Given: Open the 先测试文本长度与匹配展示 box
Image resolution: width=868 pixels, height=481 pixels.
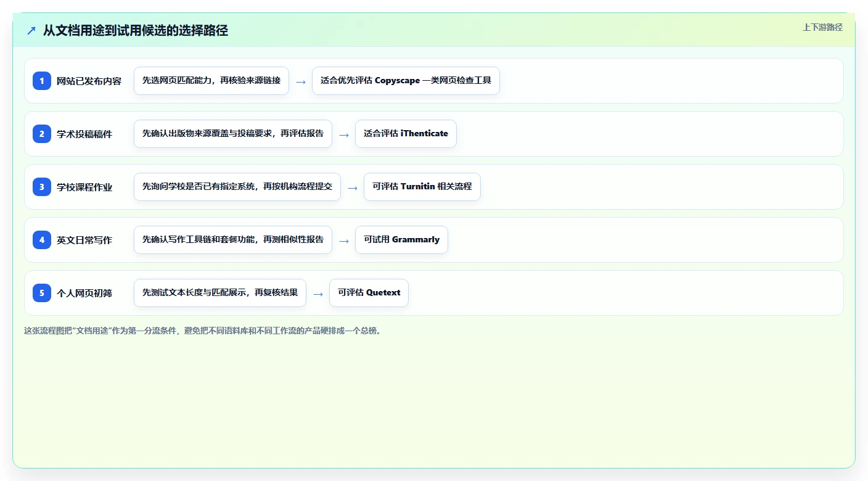Looking at the screenshot, I should click(220, 293).
